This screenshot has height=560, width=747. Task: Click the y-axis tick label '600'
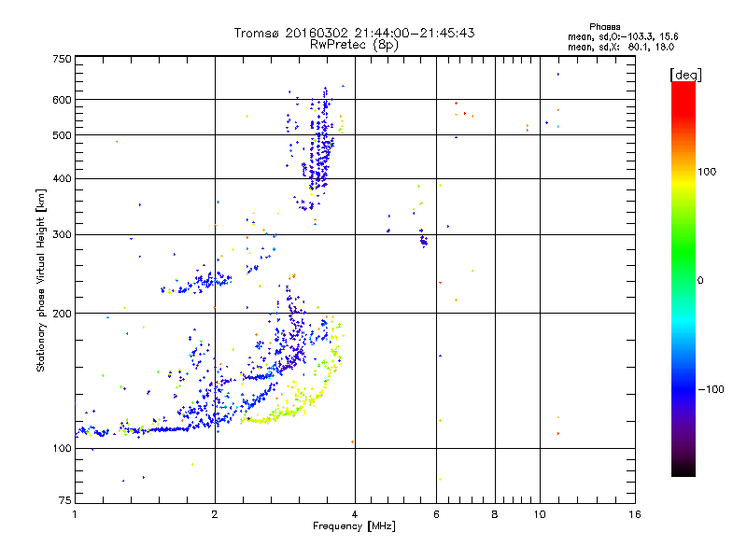pos(62,100)
